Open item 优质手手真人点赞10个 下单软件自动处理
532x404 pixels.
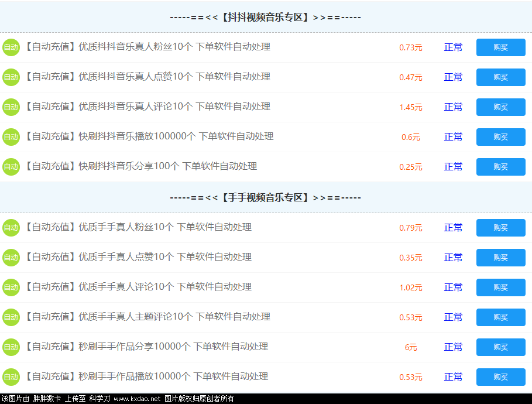(138, 257)
